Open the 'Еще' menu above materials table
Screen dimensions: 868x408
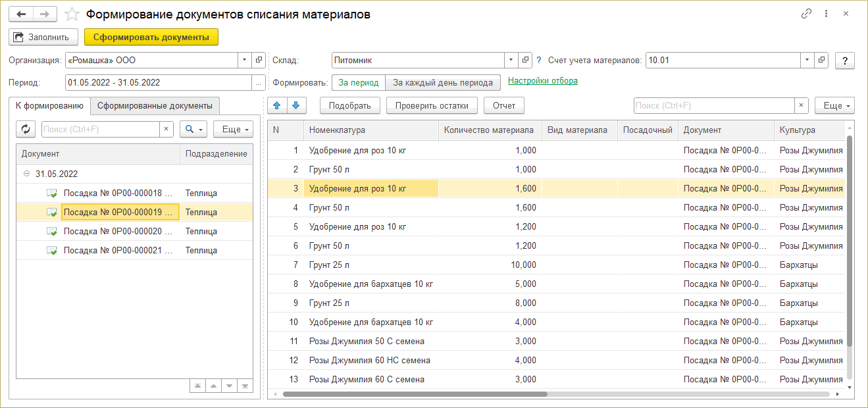click(x=834, y=105)
